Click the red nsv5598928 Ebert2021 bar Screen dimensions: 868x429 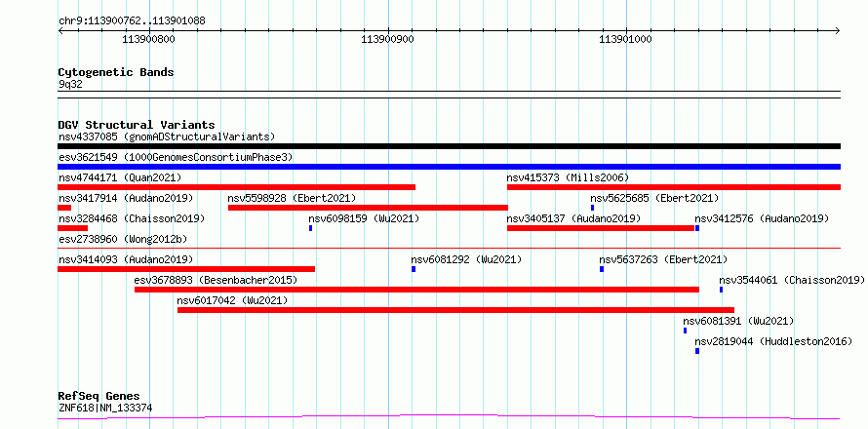point(368,208)
